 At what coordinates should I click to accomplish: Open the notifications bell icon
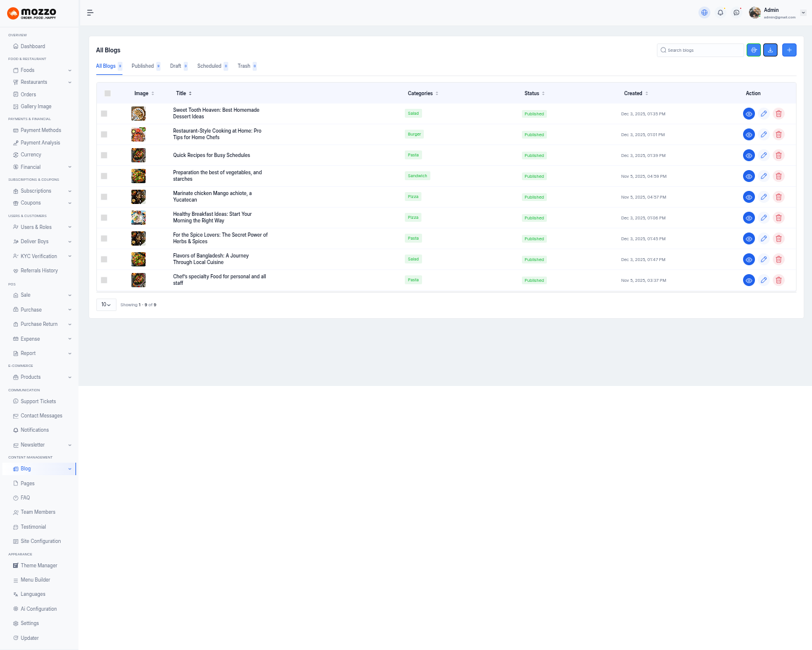coord(720,12)
